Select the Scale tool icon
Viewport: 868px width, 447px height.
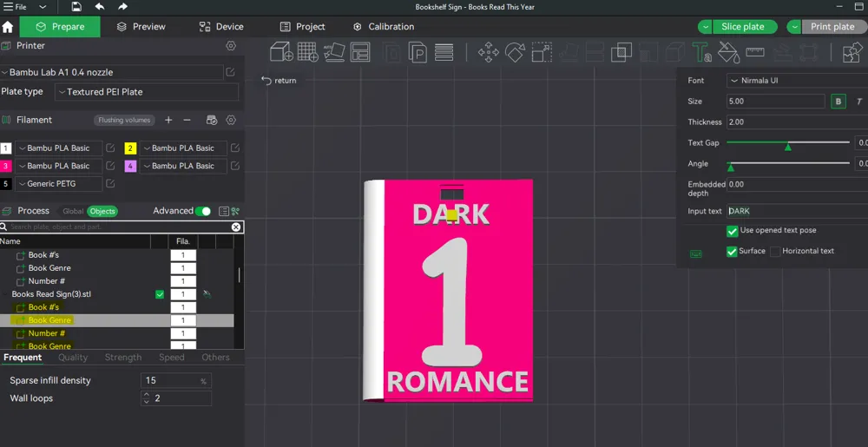click(542, 53)
